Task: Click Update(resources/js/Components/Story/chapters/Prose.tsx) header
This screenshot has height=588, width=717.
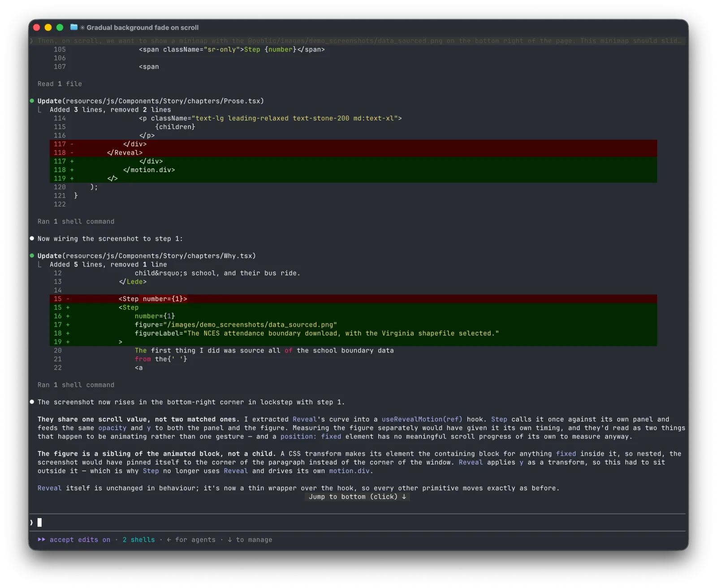Action: coord(151,101)
